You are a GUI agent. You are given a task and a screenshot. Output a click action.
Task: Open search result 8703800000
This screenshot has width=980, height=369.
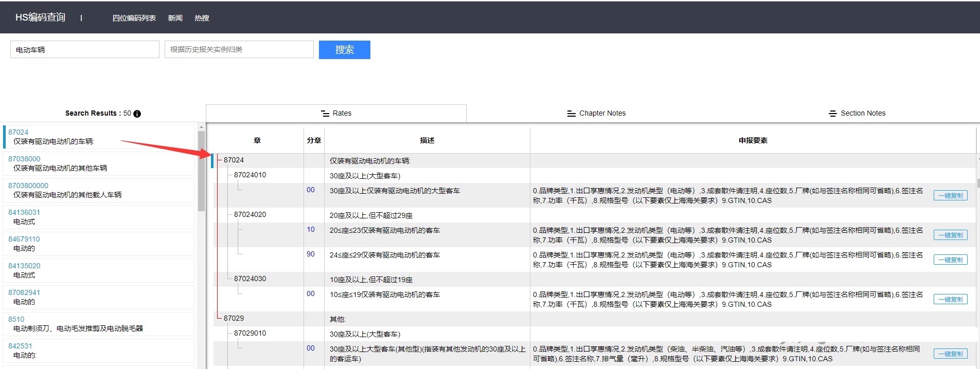[x=28, y=186]
